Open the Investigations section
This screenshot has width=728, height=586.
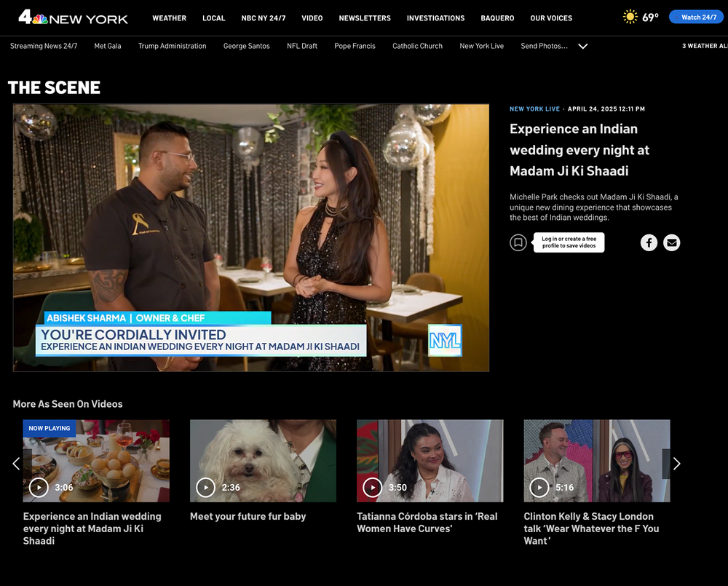[x=435, y=18]
